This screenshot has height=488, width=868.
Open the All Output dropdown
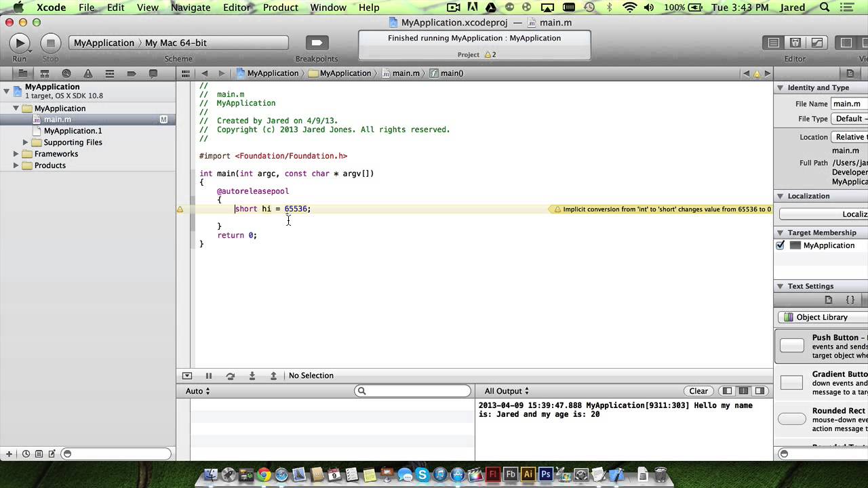(507, 391)
